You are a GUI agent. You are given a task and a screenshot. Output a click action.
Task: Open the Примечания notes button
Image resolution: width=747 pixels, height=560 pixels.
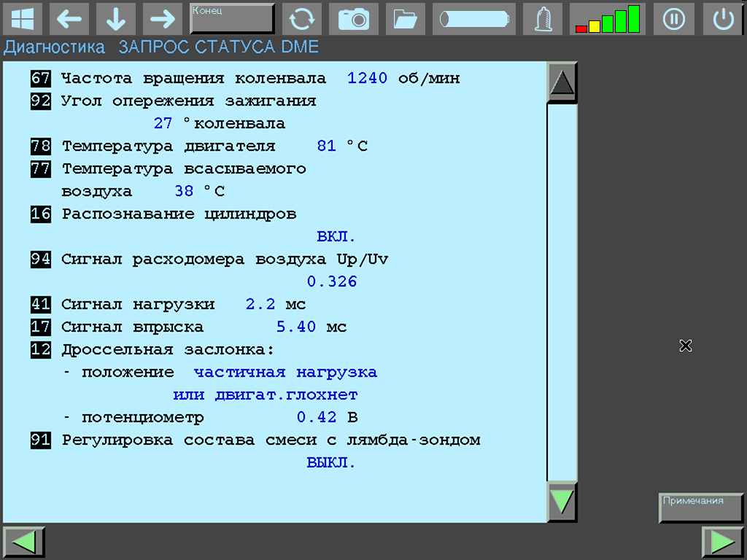701,507
